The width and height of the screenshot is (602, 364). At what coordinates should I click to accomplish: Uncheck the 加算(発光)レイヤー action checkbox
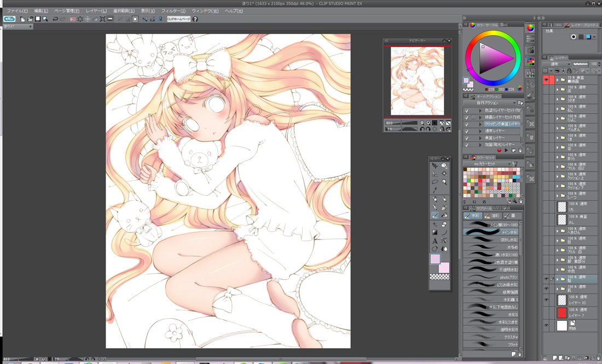point(466,145)
